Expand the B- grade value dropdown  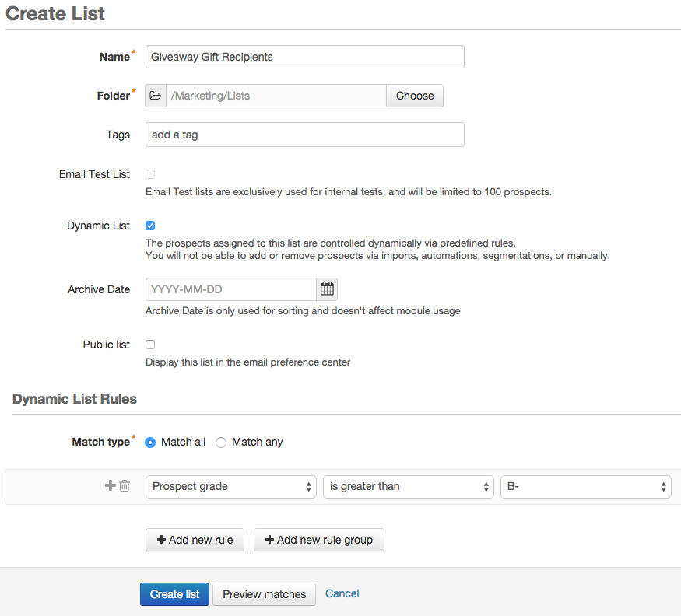coord(586,486)
